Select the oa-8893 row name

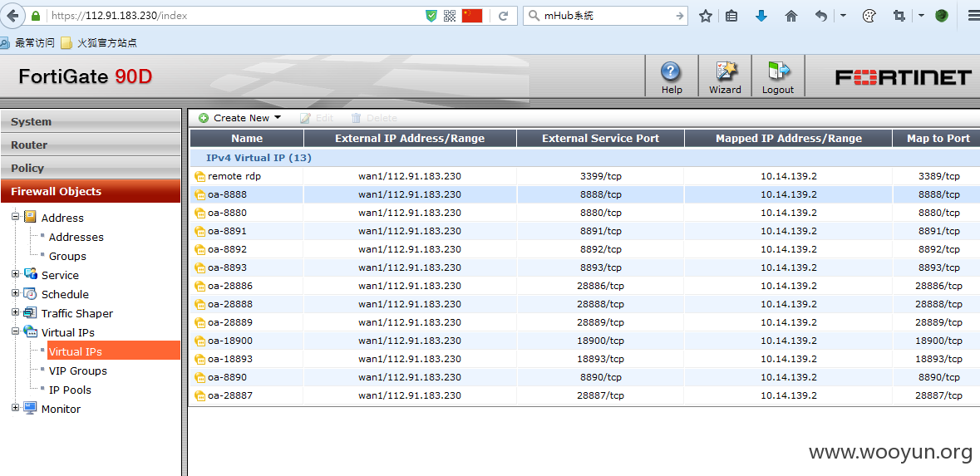click(227, 268)
